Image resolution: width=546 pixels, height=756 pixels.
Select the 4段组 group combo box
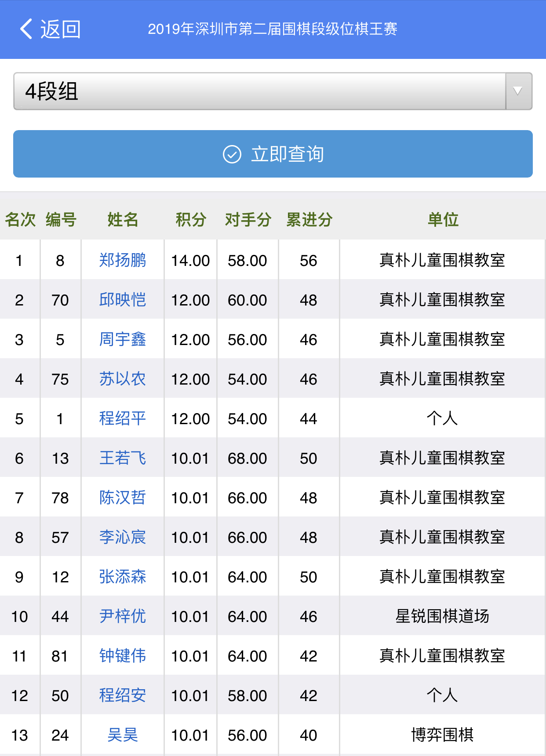259,91
